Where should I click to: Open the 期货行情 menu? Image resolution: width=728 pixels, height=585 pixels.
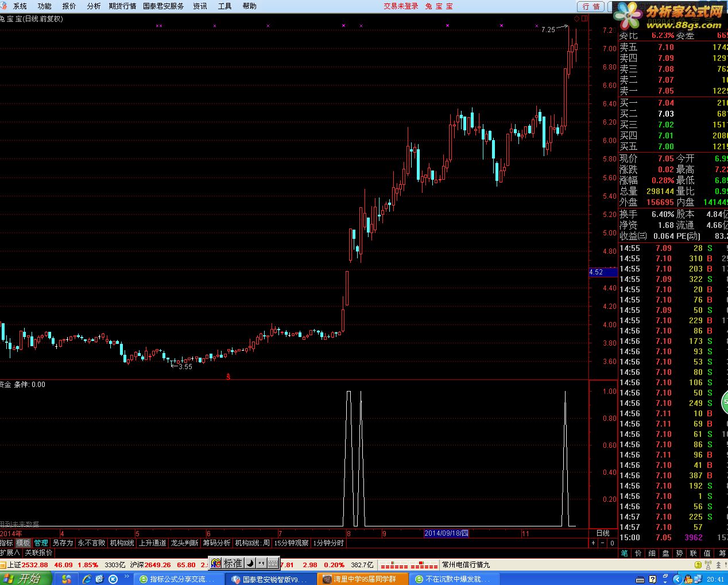[122, 6]
